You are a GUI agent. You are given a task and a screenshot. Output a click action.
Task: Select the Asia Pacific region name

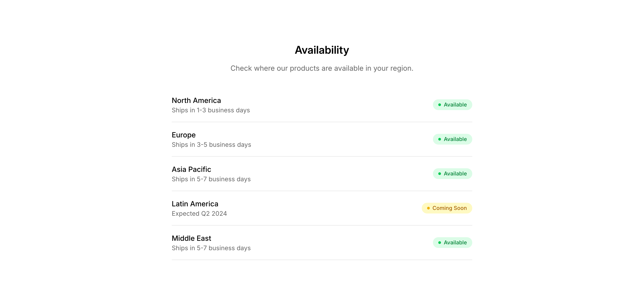tap(191, 169)
